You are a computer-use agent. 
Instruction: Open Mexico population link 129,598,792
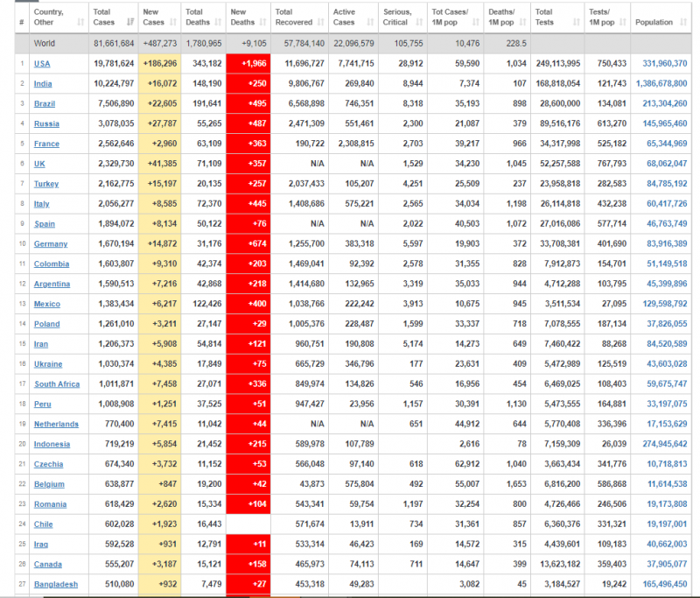coord(665,304)
